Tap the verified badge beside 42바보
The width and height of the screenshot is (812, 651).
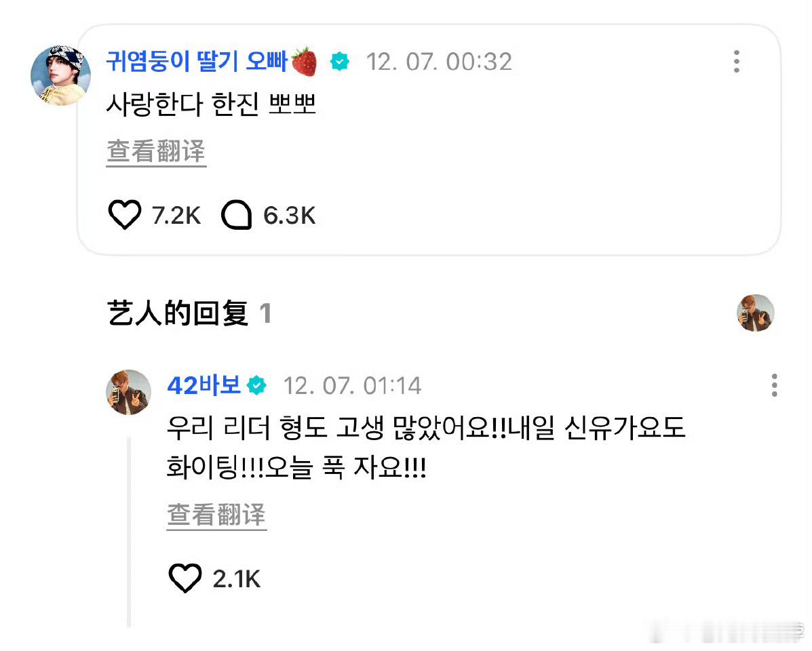[256, 386]
